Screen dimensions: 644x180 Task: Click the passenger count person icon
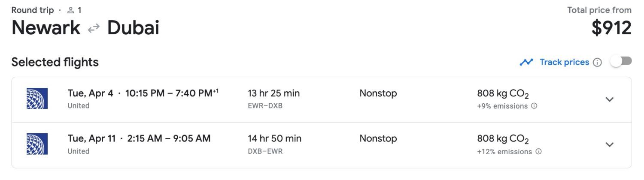71,10
